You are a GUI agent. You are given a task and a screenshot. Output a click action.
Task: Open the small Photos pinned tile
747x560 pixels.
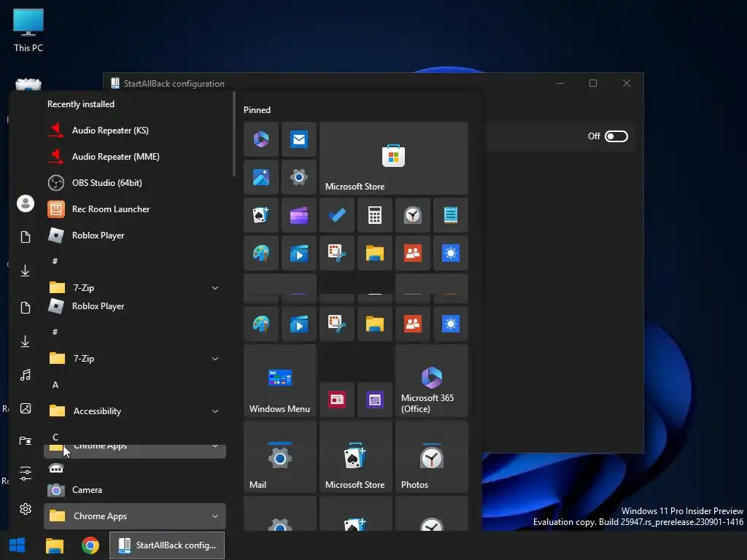(261, 177)
